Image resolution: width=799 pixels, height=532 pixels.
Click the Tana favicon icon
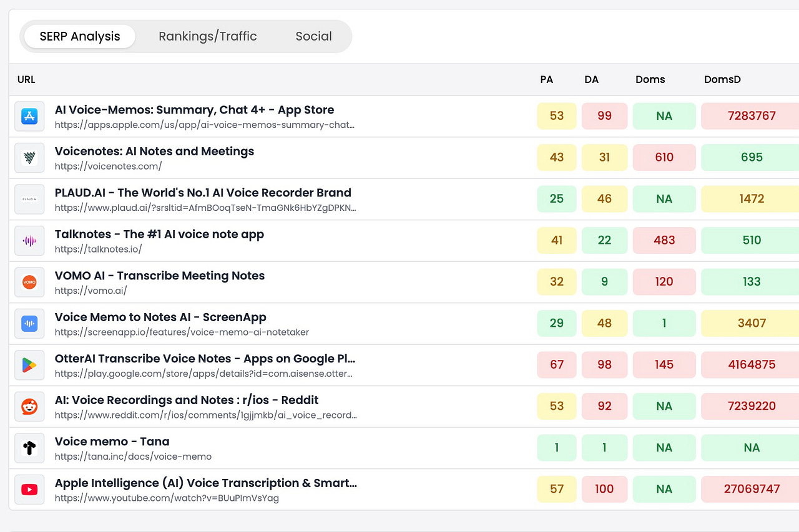[x=29, y=448]
